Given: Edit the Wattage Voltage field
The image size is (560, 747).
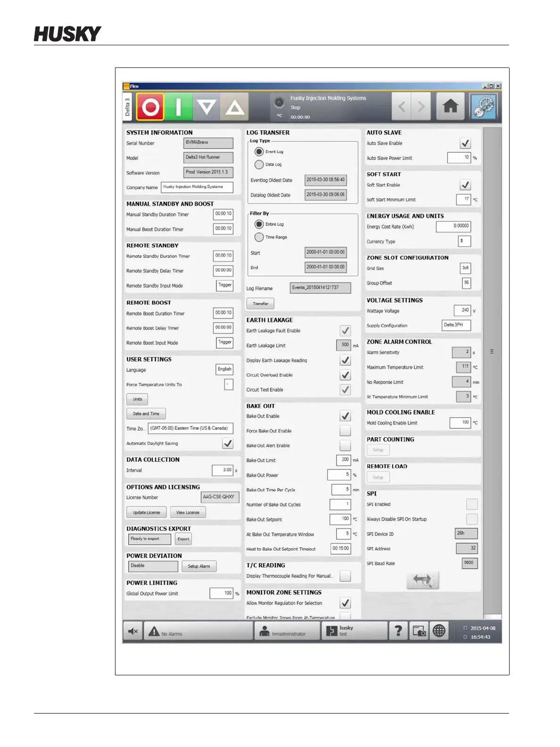Looking at the screenshot, I should tap(462, 310).
